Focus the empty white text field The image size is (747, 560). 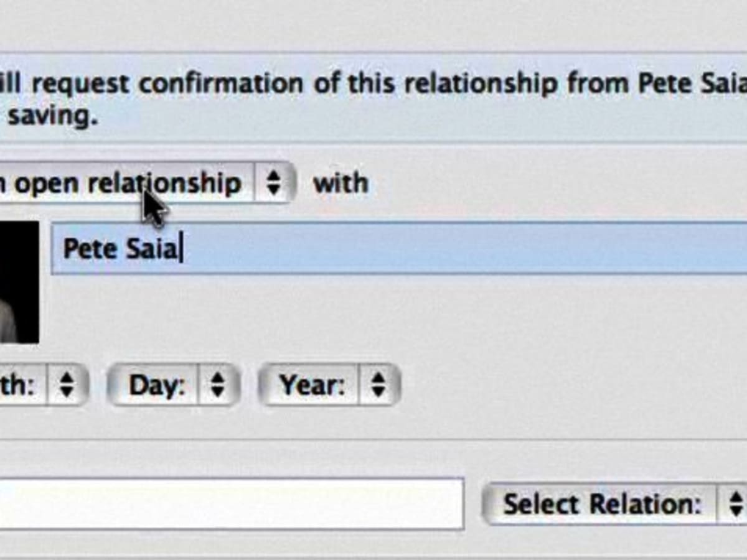point(232,503)
